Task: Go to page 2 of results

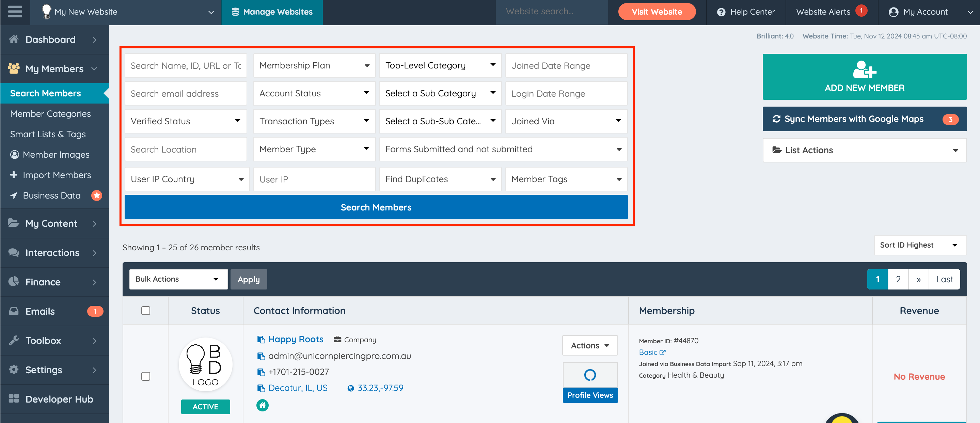Action: [x=898, y=279]
